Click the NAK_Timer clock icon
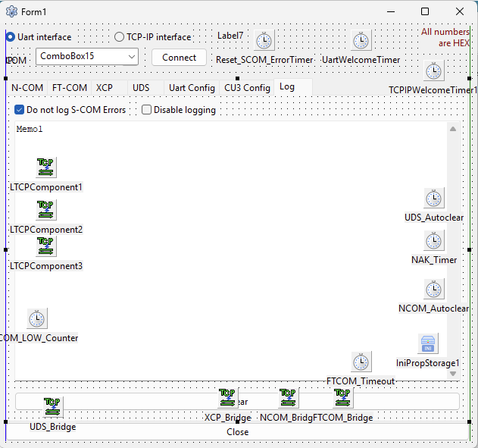 [433, 241]
